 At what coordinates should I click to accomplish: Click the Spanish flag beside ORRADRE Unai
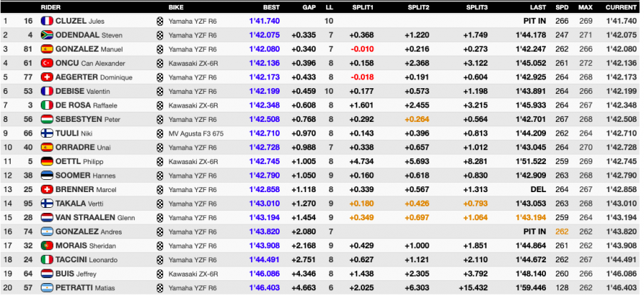click(x=47, y=147)
